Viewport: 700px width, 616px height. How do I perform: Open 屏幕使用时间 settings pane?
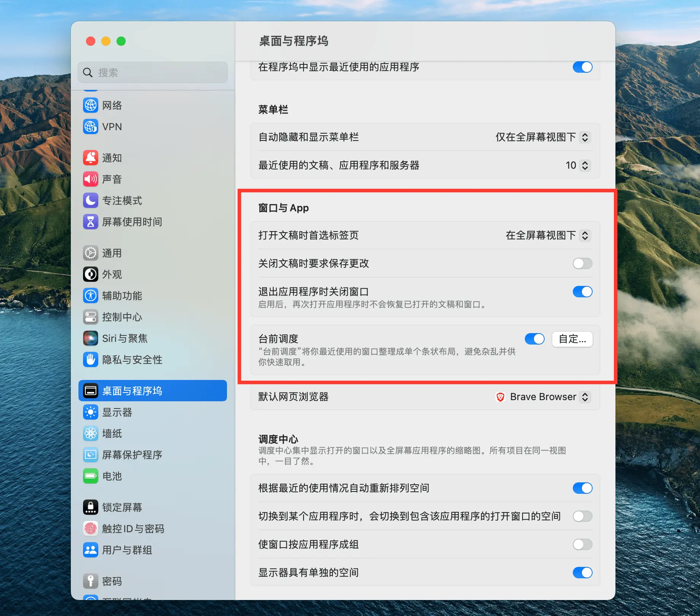[x=153, y=222]
